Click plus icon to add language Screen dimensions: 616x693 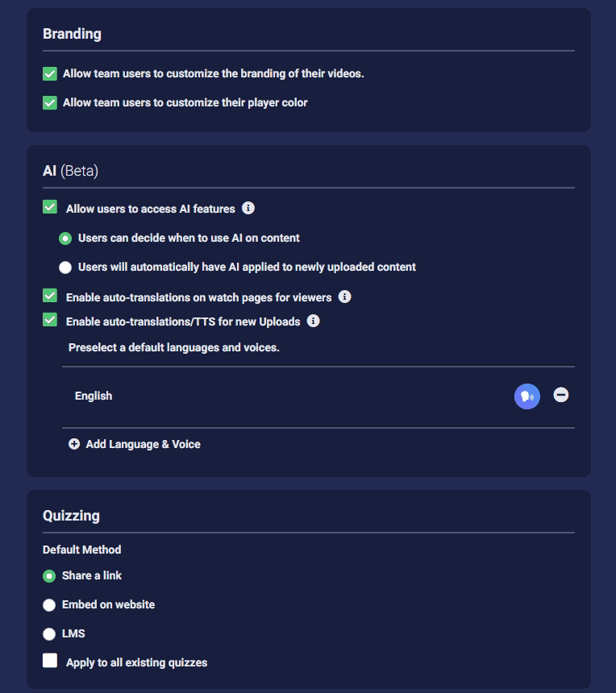pyautogui.click(x=74, y=444)
